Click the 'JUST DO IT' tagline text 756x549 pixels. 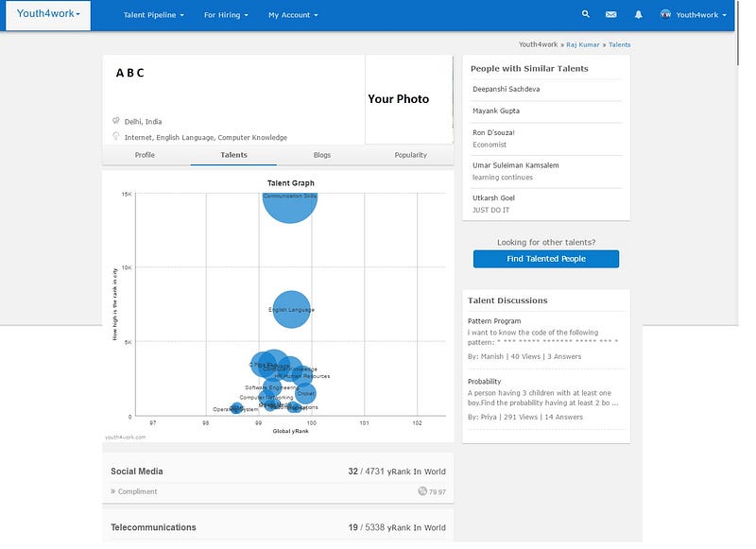490,210
